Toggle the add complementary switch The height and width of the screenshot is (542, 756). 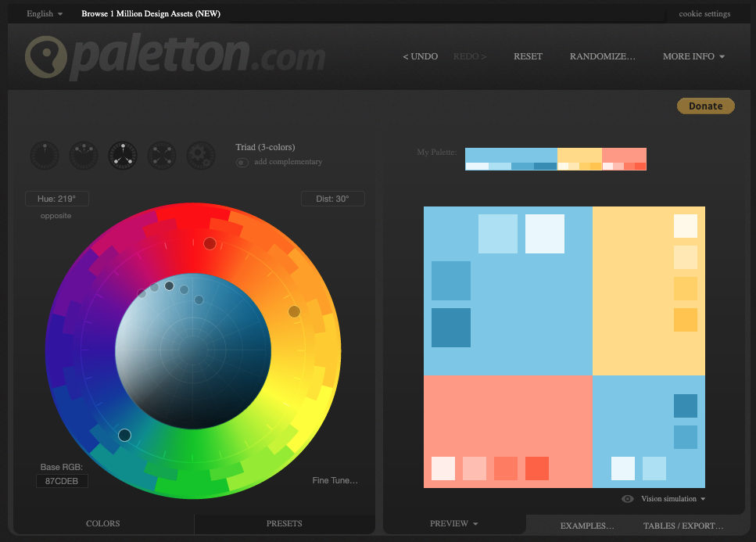pos(242,163)
